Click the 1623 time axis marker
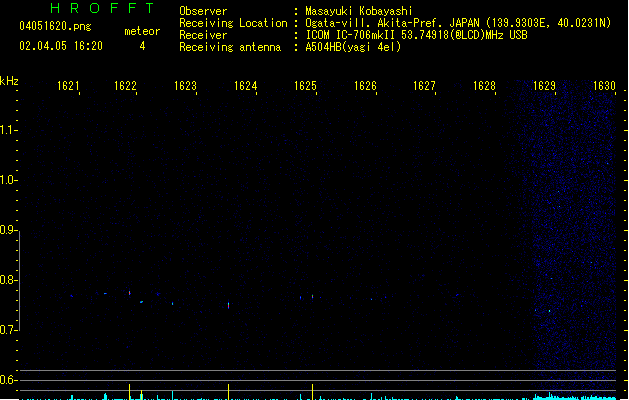 [185, 86]
